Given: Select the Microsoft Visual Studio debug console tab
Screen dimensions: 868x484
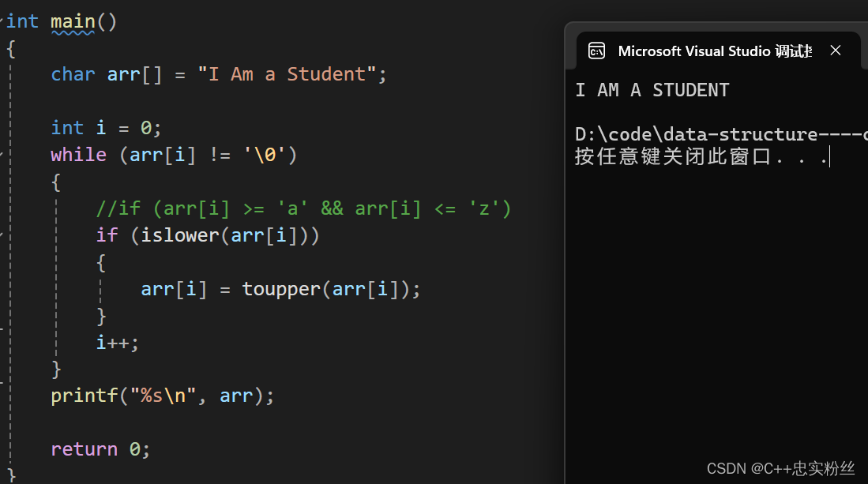Looking at the screenshot, I should pos(715,51).
